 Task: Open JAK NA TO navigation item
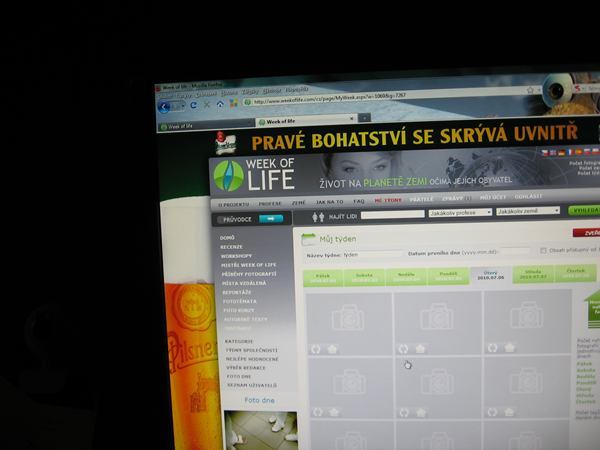click(329, 202)
